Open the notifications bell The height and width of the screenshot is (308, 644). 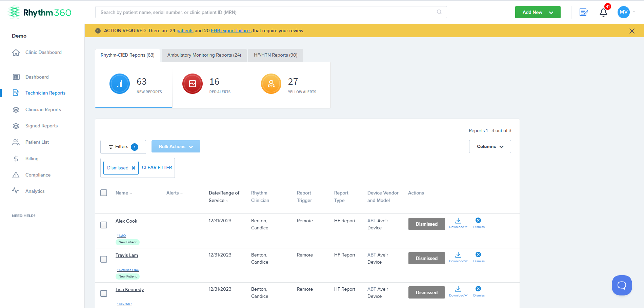(x=603, y=13)
